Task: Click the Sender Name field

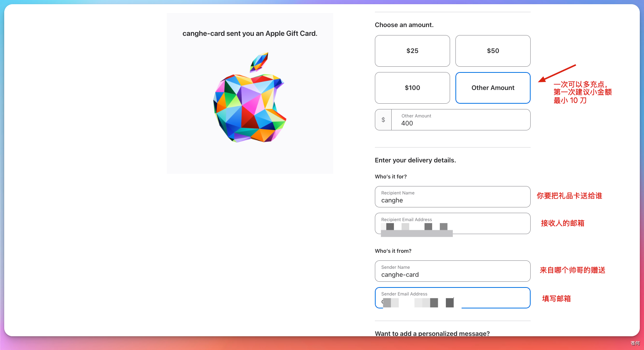Action: click(453, 271)
